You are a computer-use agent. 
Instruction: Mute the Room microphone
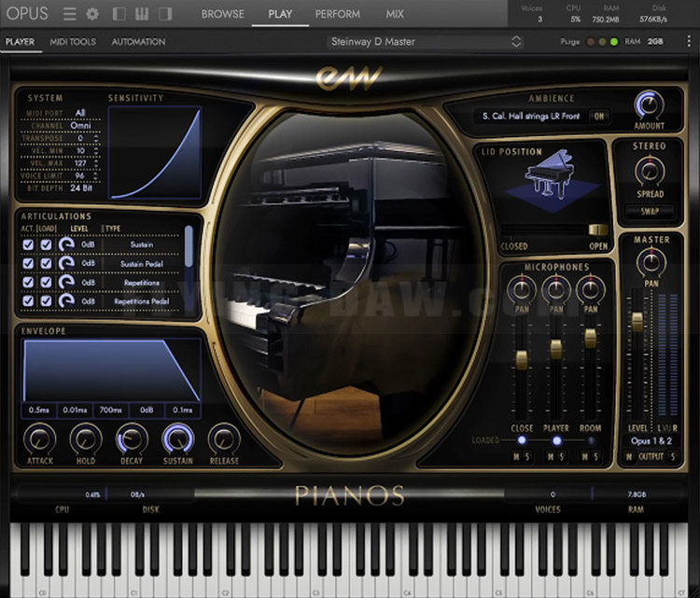[x=585, y=456]
